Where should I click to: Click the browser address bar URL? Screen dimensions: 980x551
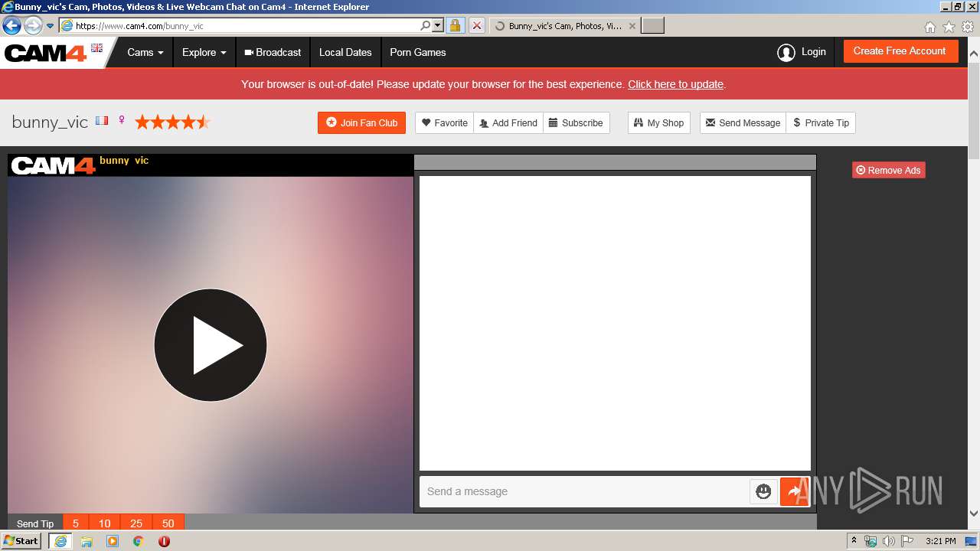(x=245, y=26)
